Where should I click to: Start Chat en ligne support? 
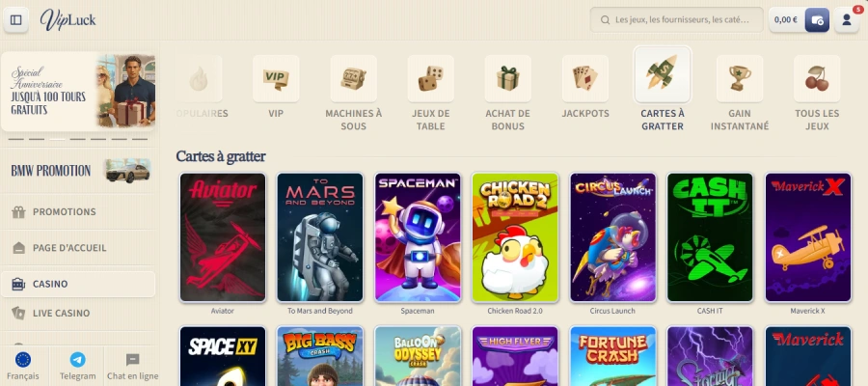(x=132, y=366)
